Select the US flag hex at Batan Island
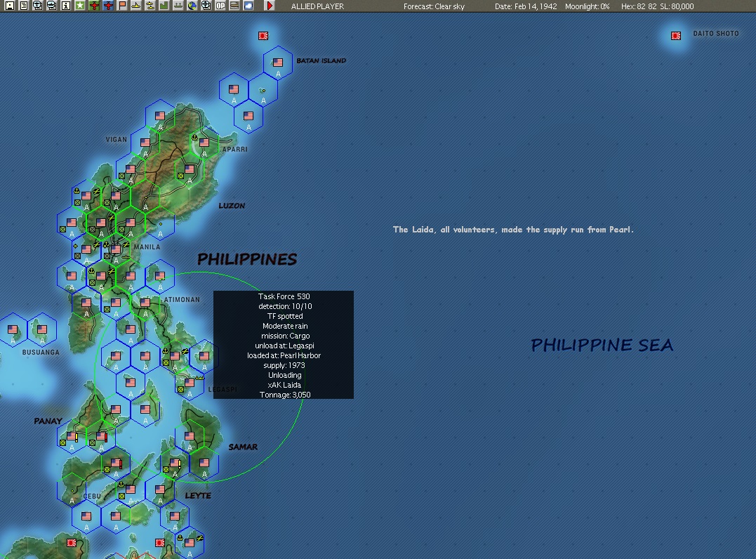 278,63
